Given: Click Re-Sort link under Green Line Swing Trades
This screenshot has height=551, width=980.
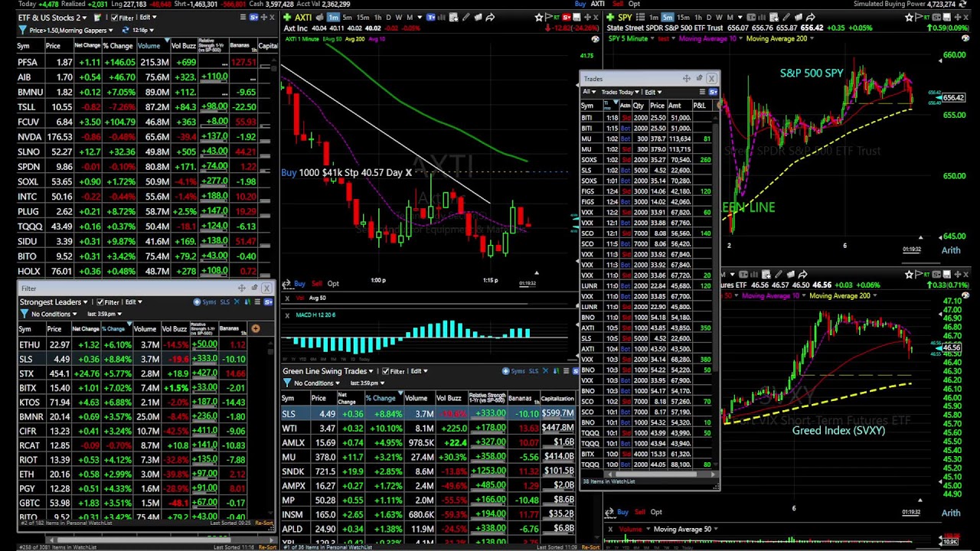Looking at the screenshot, I should (x=590, y=547).
